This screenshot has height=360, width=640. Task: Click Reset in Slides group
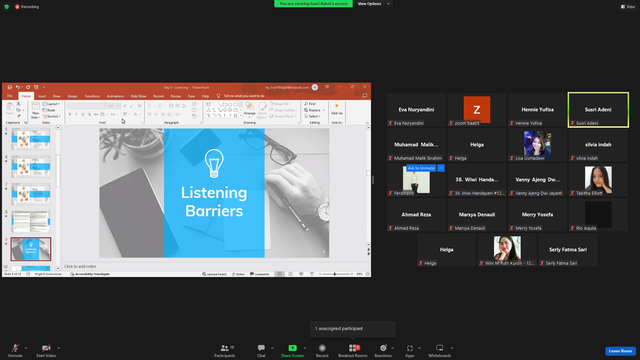click(49, 110)
